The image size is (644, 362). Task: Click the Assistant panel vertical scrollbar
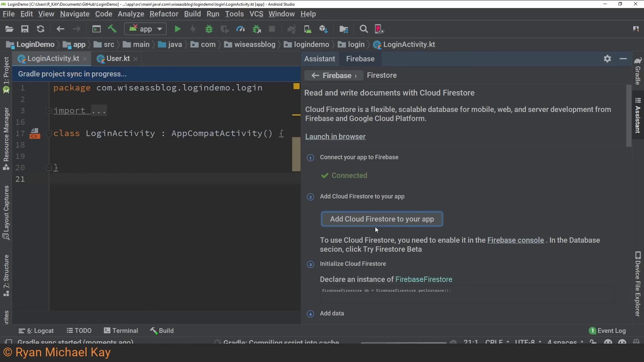coord(629,116)
